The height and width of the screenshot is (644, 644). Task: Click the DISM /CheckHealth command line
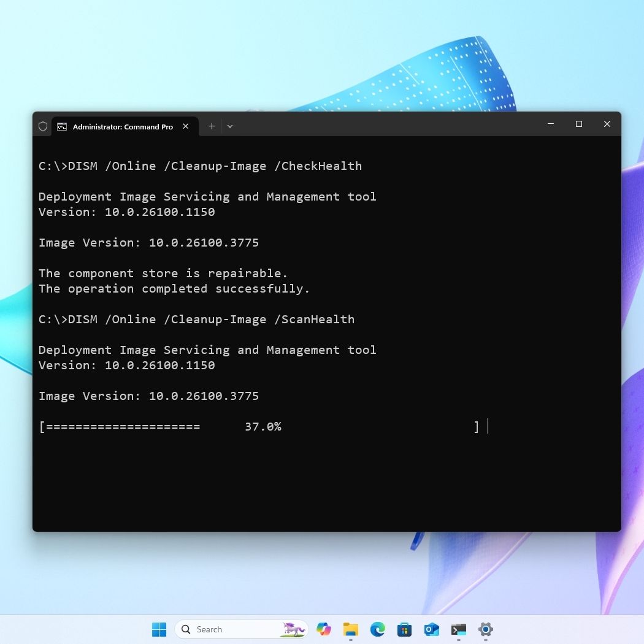pos(201,166)
